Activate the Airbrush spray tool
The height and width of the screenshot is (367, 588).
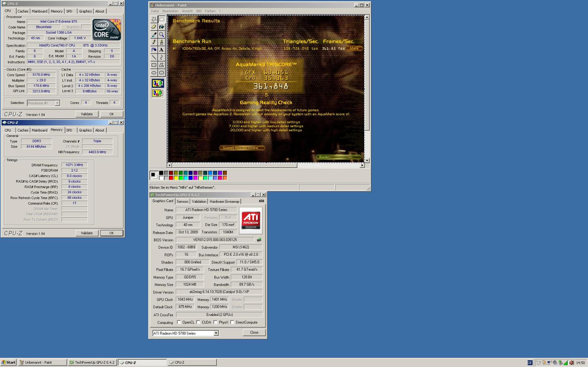coord(154,50)
